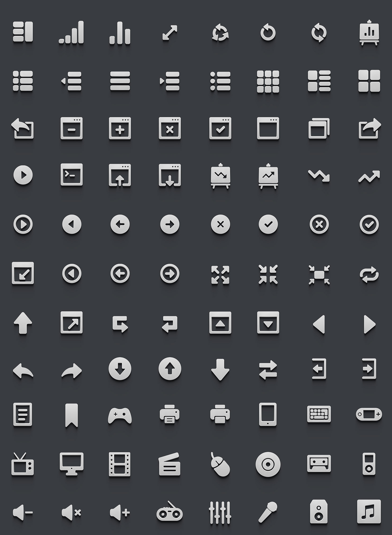The height and width of the screenshot is (535, 392).
Task: Select the microphone icon
Action: pos(268,512)
